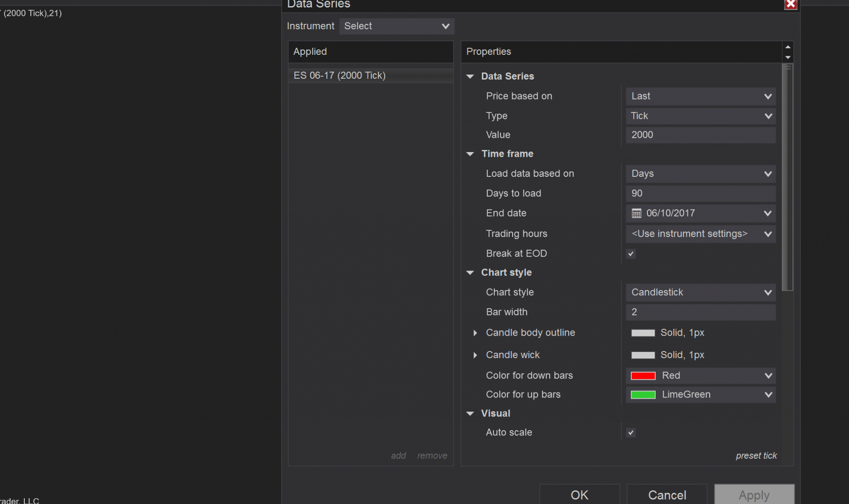This screenshot has height=504, width=849.
Task: Click the scroll-up arrow in Properties header
Action: 788,47
